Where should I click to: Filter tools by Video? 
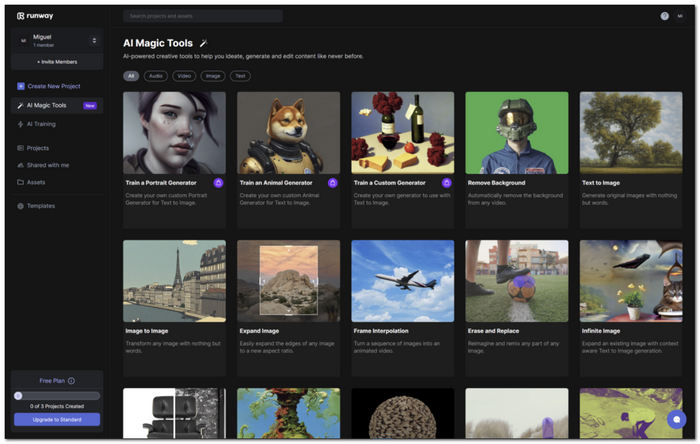click(184, 76)
